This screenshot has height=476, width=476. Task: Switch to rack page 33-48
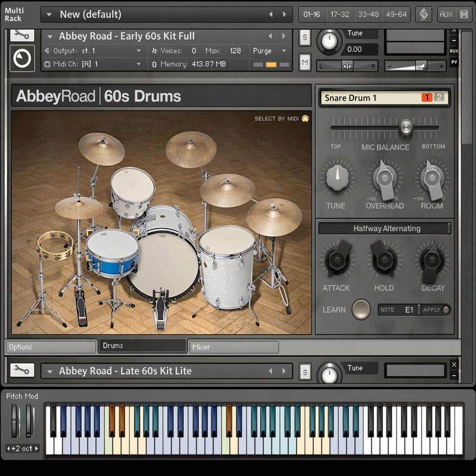368,14
